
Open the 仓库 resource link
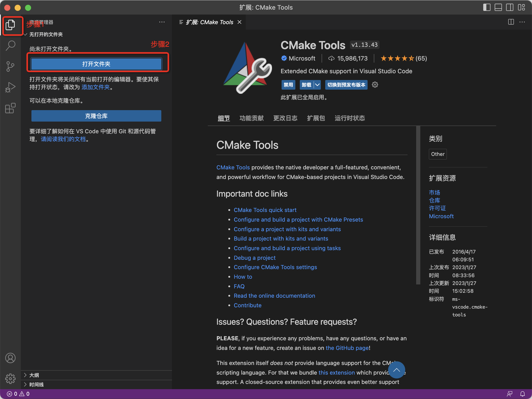(434, 200)
